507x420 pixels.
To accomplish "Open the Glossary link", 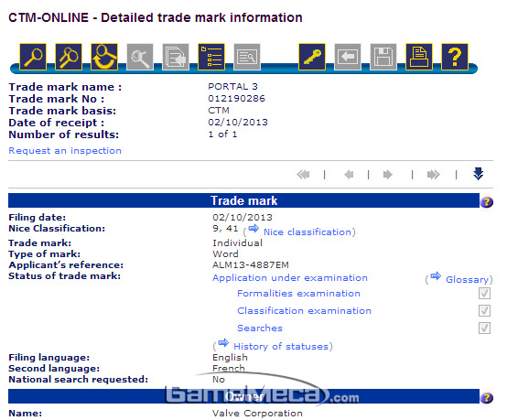I will [468, 279].
